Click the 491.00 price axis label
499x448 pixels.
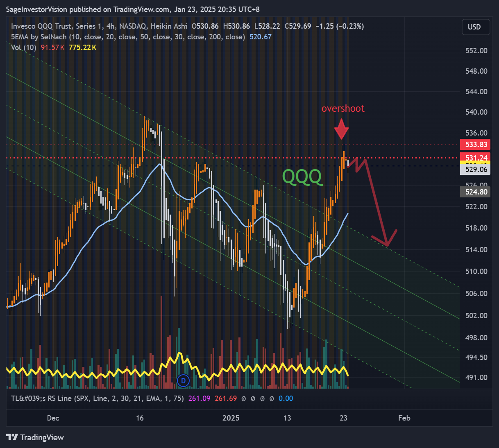tap(476, 378)
